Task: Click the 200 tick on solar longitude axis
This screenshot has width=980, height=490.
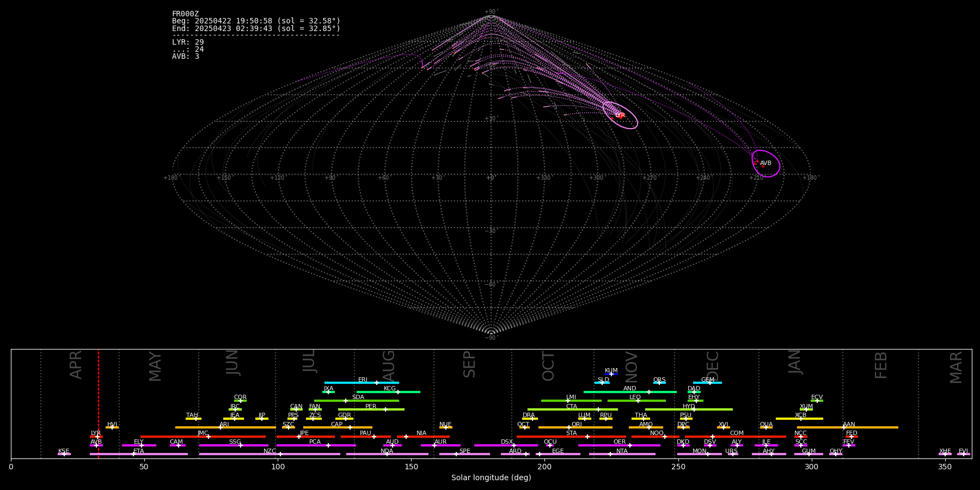Action: click(544, 467)
